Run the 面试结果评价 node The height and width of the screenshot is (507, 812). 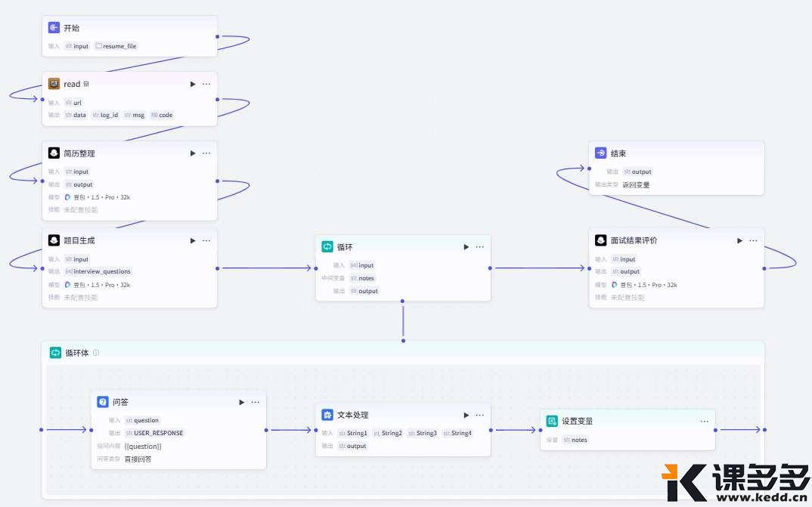click(739, 240)
